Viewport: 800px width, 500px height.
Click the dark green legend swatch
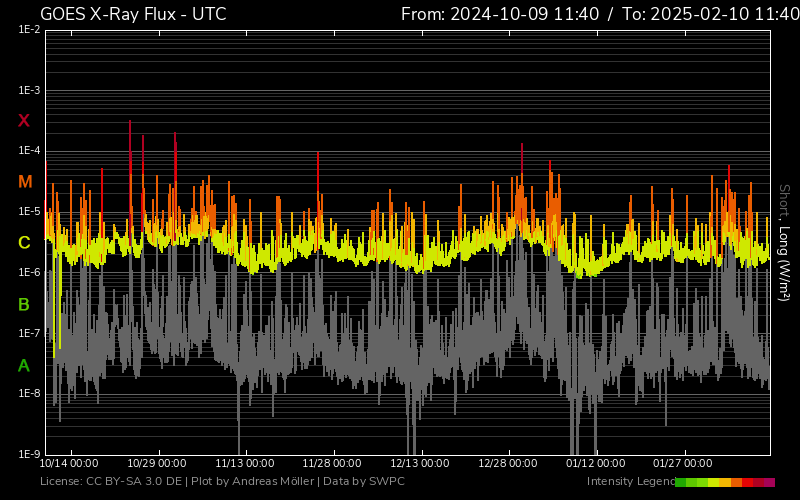[680, 482]
